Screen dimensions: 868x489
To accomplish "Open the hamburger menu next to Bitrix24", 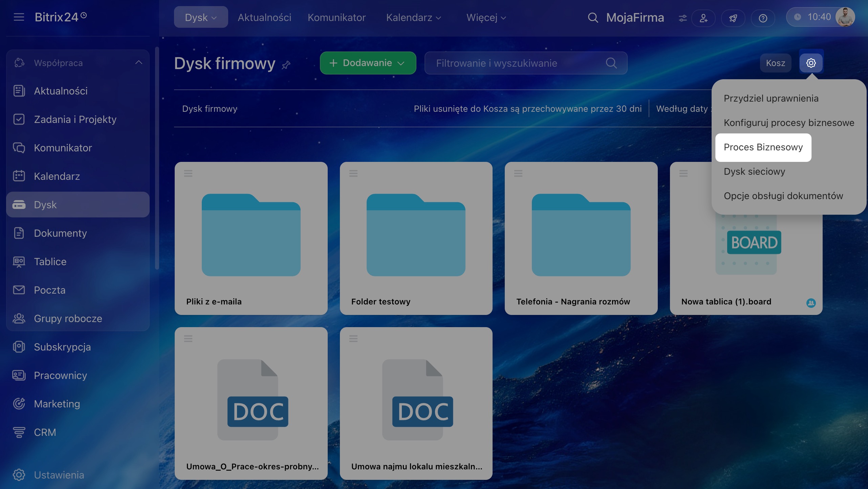I will (19, 17).
